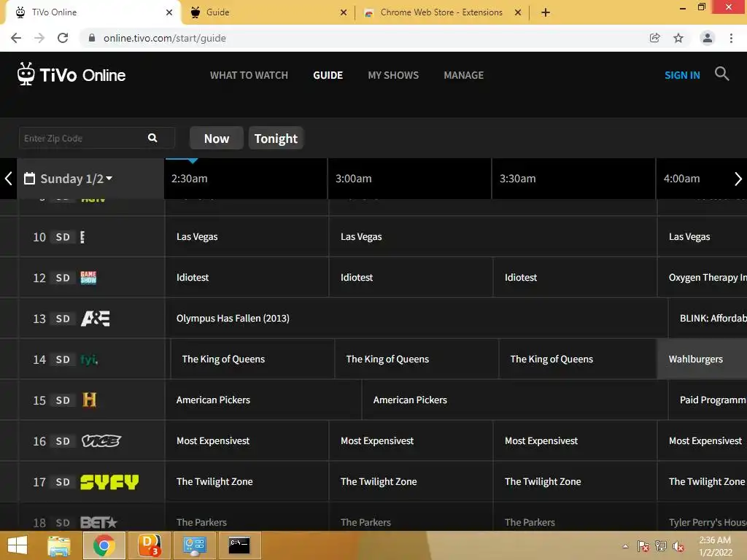
Task: Go back in Chrome
Action: coord(16,38)
